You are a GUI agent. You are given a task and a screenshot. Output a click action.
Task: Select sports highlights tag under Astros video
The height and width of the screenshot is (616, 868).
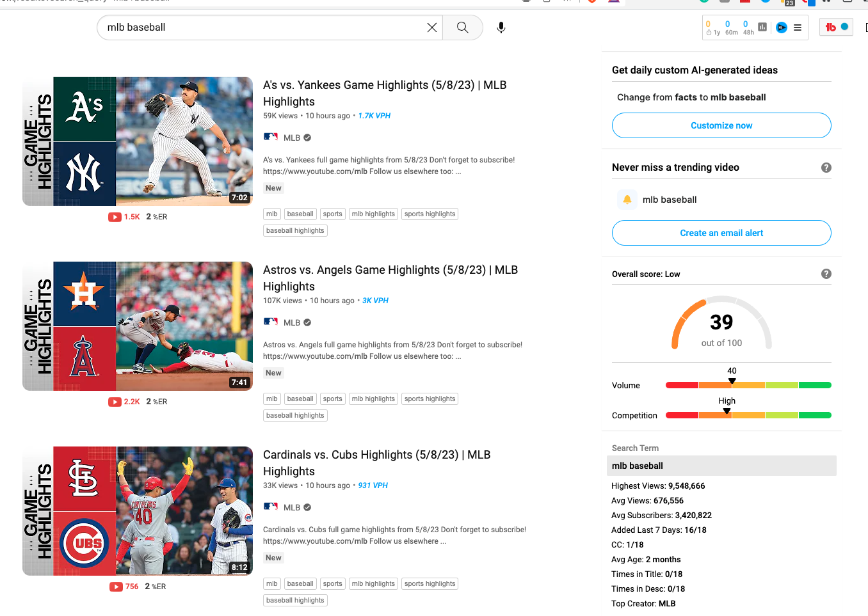430,399
